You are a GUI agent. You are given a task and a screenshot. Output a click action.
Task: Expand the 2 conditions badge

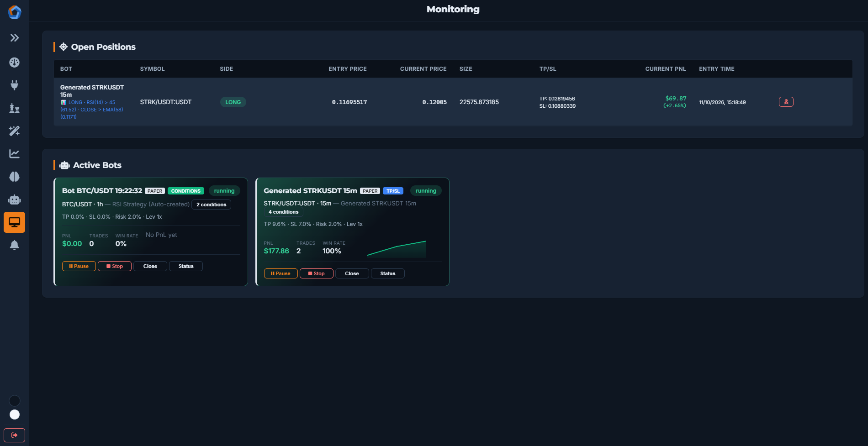pyautogui.click(x=212, y=205)
